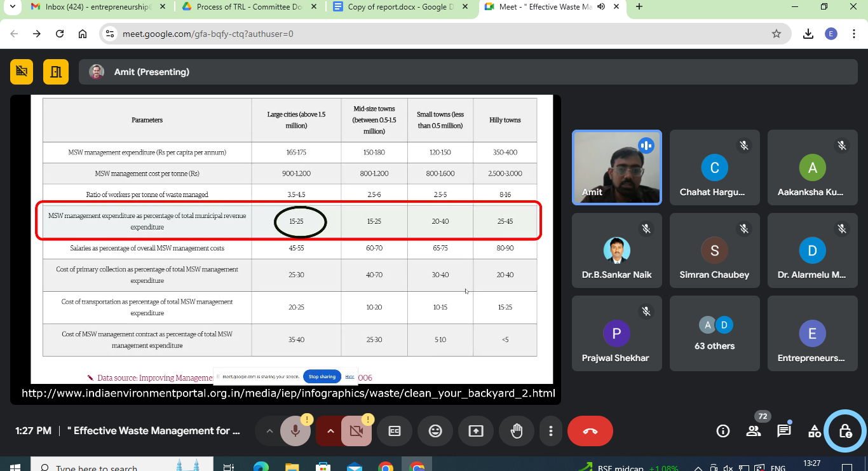Switch to Copy of report.docx tab
The width and height of the screenshot is (868, 471).
[x=395, y=7]
